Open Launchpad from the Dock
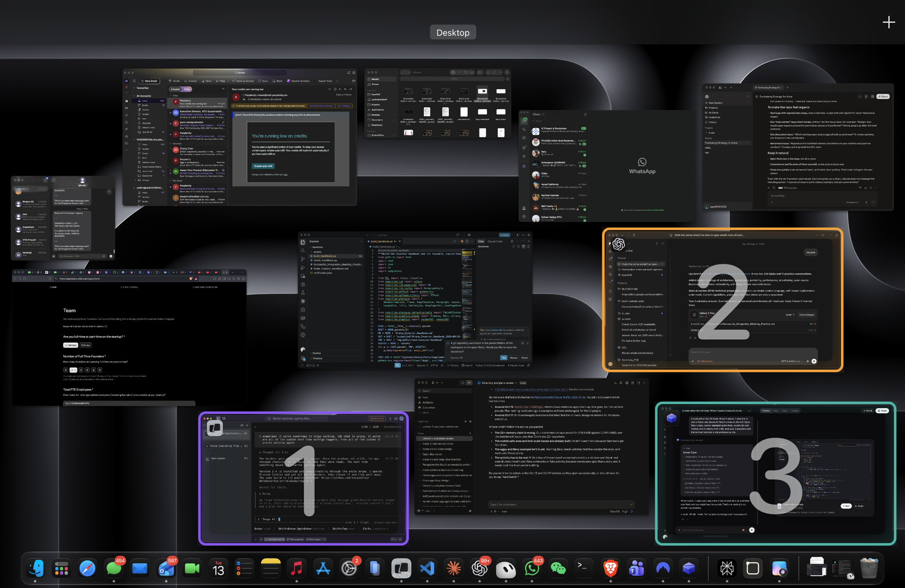Screen dimensions: 905x588 tap(62, 568)
